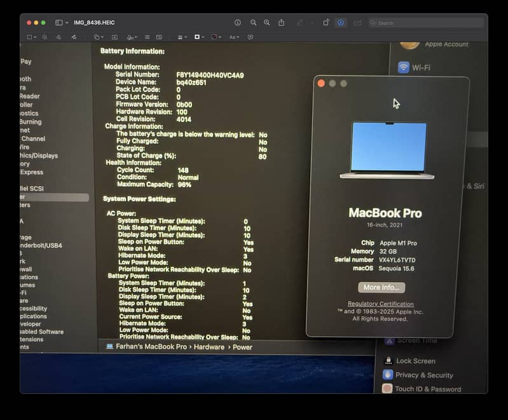Choose the Sketch pen tool

59,37
